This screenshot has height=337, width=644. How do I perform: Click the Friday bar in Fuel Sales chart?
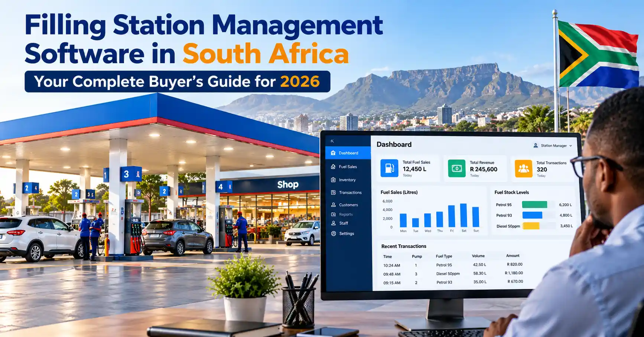point(452,216)
